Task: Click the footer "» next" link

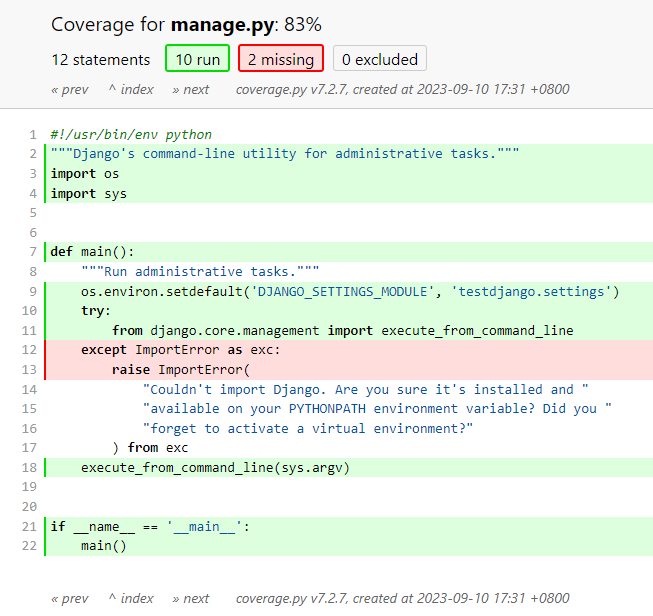Action: (190, 599)
